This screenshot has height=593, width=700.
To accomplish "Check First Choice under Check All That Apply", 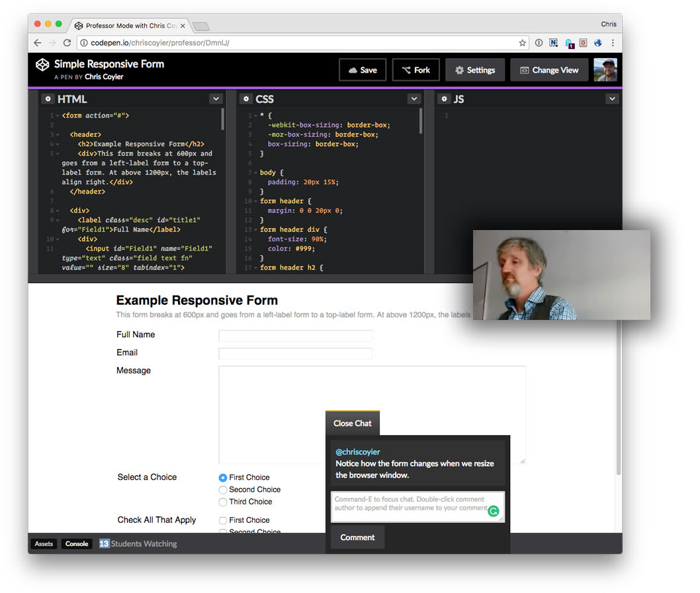I will [222, 520].
